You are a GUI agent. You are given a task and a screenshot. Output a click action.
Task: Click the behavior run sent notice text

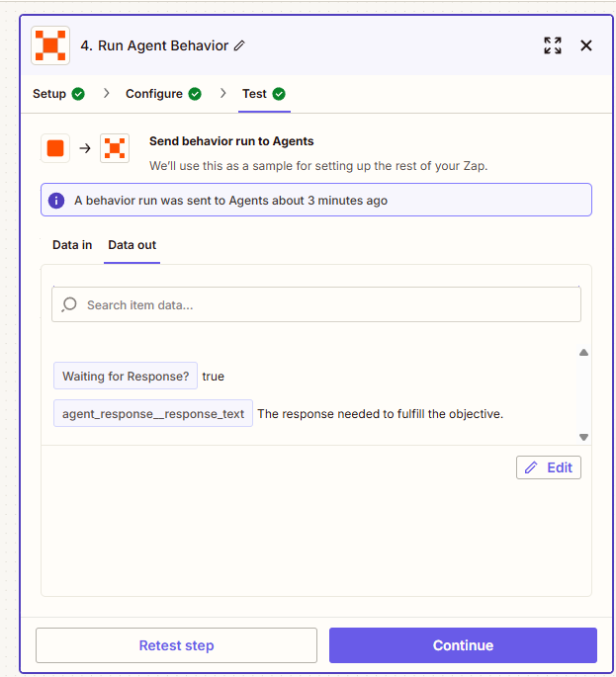(x=230, y=201)
